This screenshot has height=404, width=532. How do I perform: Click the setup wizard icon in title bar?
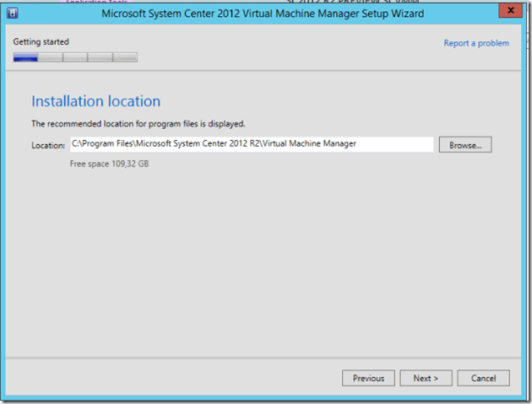(13, 13)
